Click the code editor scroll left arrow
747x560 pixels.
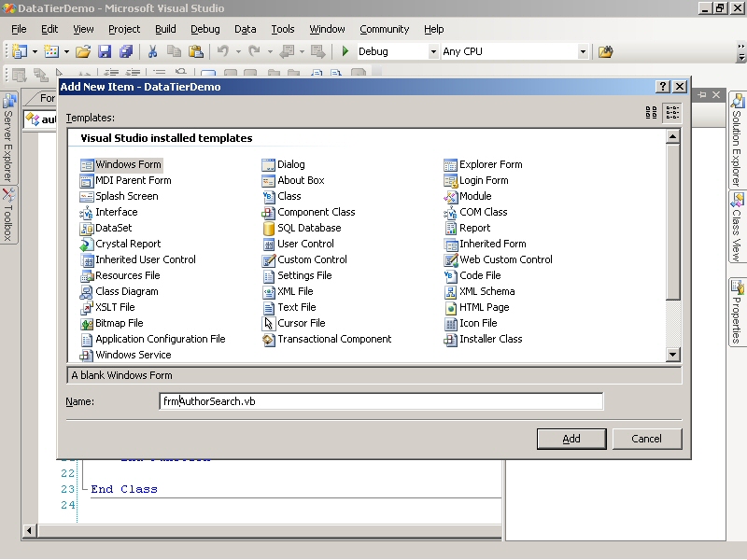click(29, 530)
